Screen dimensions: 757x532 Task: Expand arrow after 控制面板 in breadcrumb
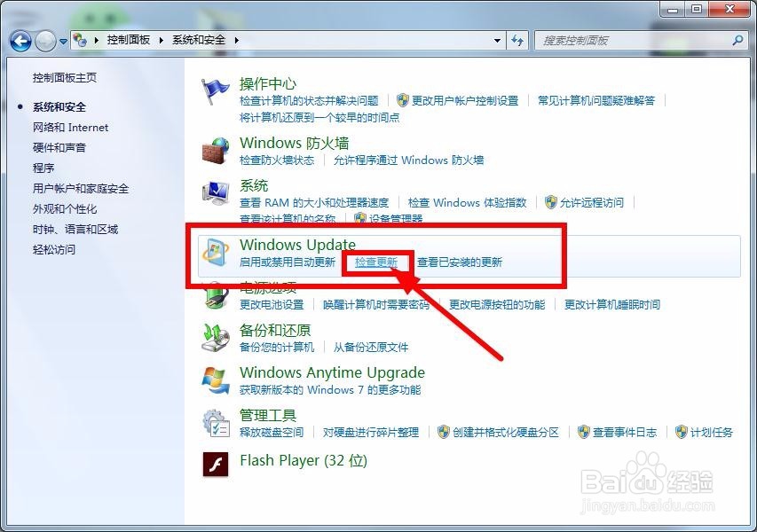tap(162, 40)
